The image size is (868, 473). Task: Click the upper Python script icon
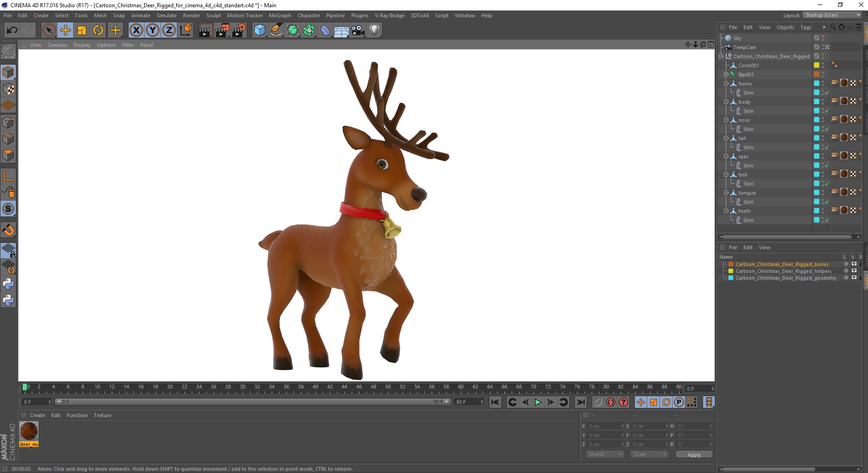coord(8,284)
